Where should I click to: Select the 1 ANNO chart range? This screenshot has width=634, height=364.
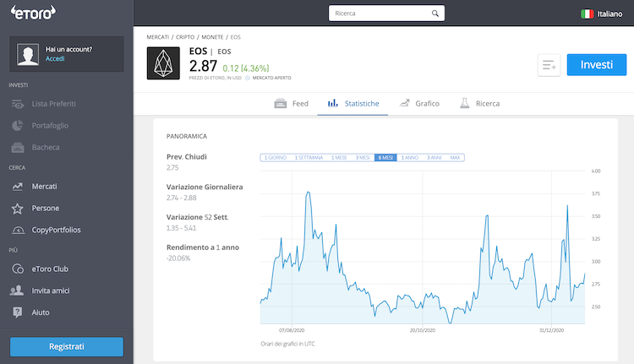pyautogui.click(x=410, y=158)
